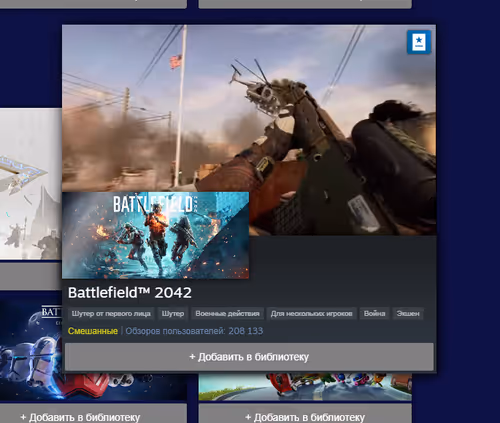The height and width of the screenshot is (423, 500).
Task: Click the blue wishlist star icon
Action: [419, 42]
